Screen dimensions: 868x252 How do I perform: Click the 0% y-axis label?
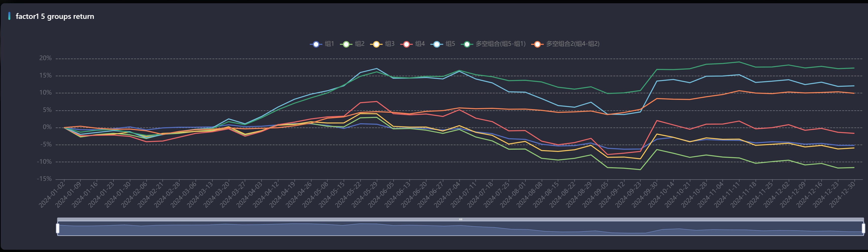47,127
